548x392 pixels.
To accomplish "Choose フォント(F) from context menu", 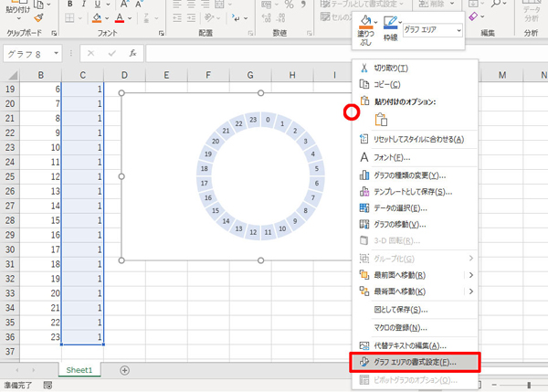I will coord(415,158).
